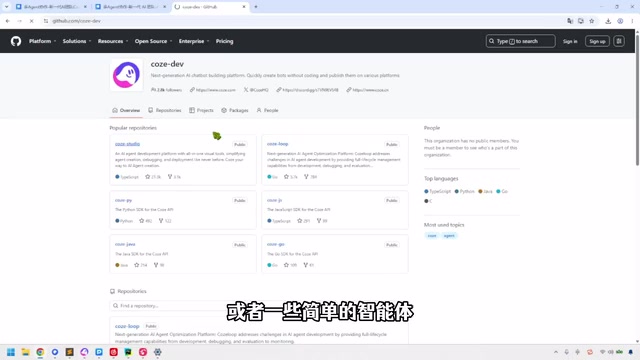Open appearance settings icon beside Sign up
The width and height of the screenshot is (640, 360).
point(619,41)
